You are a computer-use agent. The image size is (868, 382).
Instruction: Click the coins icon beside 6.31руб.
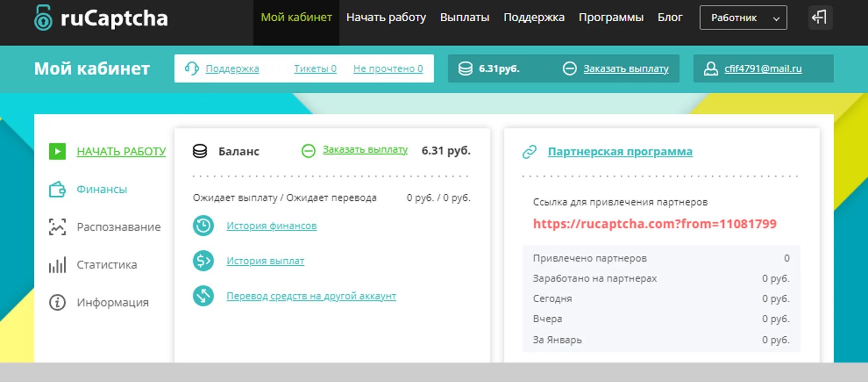tap(465, 68)
